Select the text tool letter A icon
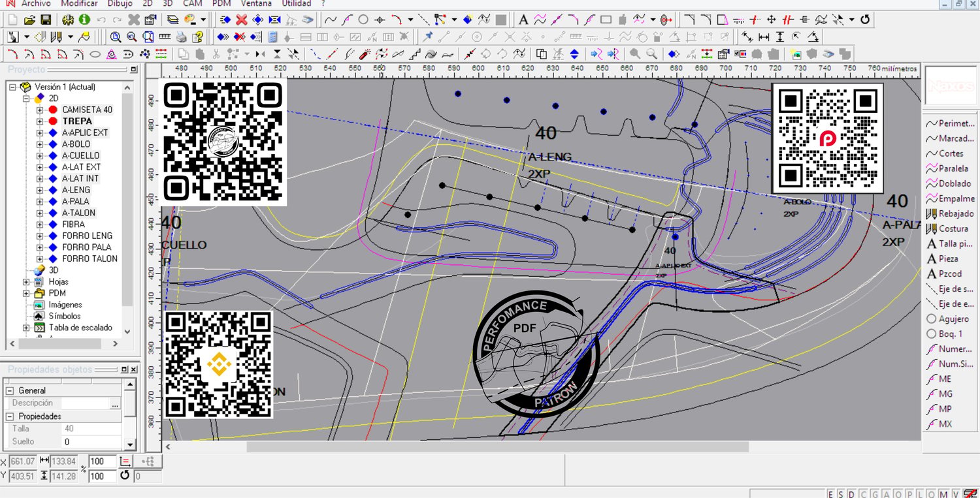This screenshot has height=498, width=980. [x=524, y=20]
